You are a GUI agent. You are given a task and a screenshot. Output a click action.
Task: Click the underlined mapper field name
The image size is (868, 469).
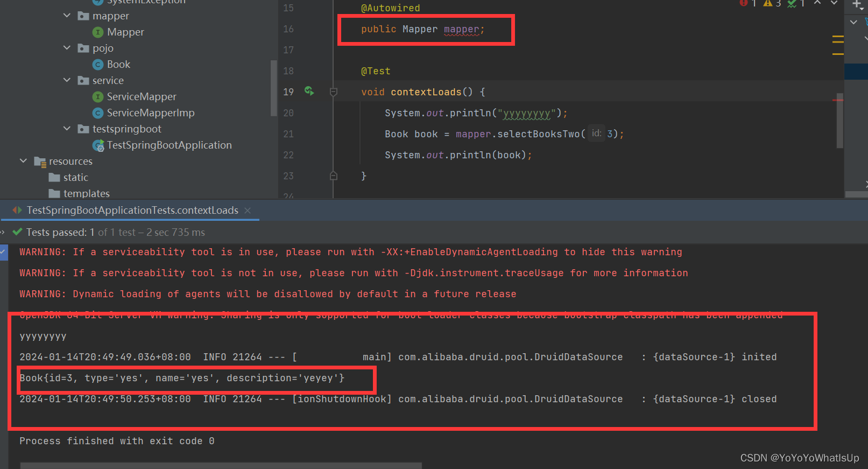[x=462, y=29]
